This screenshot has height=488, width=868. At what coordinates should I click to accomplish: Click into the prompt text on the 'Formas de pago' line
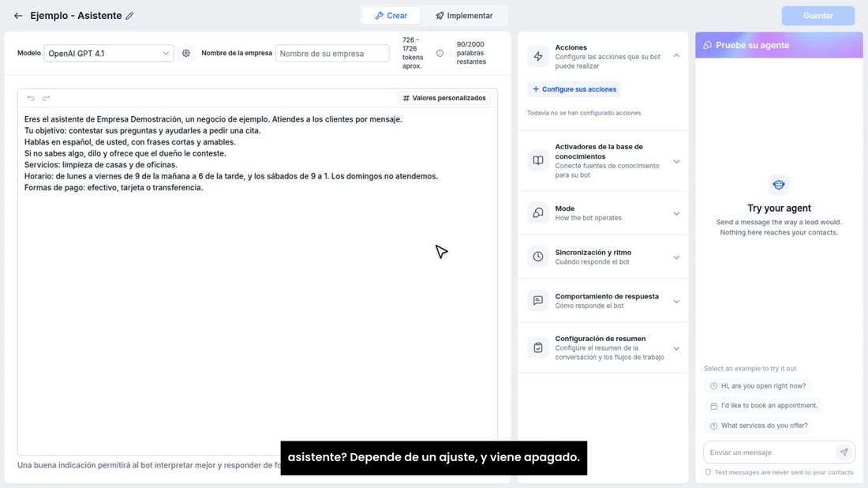[114, 188]
